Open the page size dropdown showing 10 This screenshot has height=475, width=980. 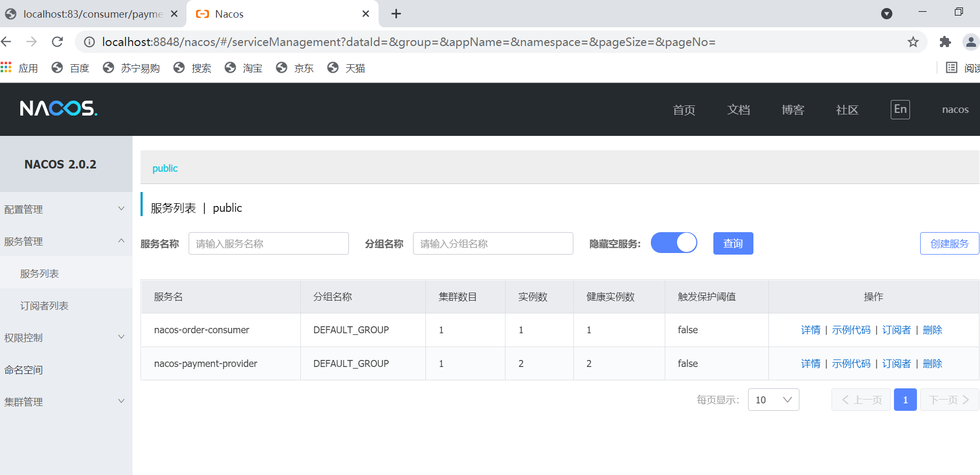[774, 400]
